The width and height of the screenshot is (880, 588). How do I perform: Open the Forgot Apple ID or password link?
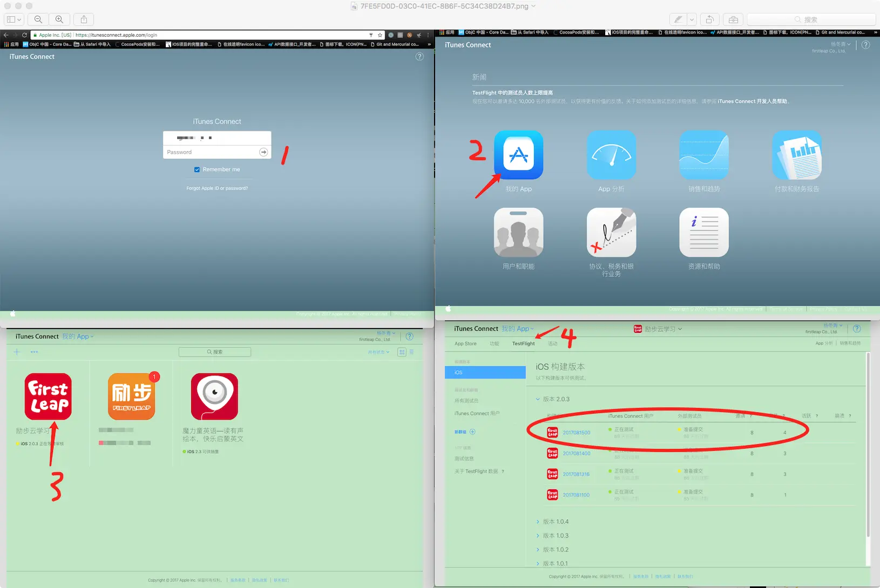pyautogui.click(x=217, y=188)
